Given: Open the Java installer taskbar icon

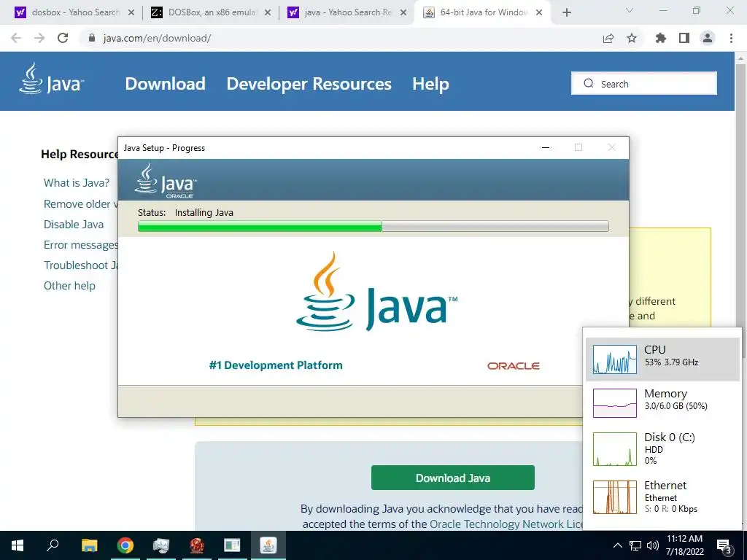Looking at the screenshot, I should point(268,545).
